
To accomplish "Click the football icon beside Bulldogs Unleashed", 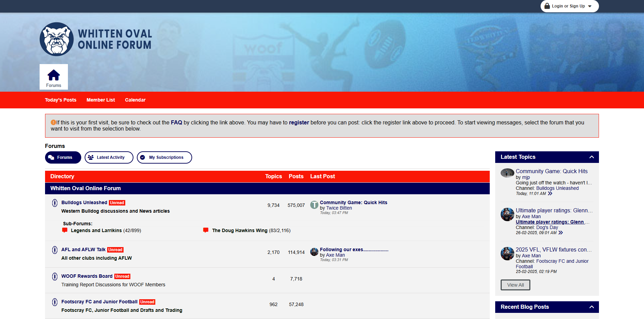I will tap(55, 203).
